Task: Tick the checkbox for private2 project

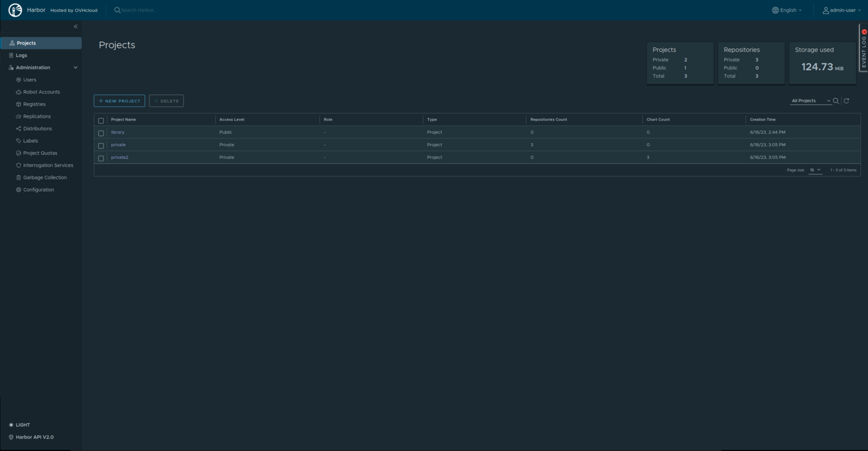Action: point(101,158)
